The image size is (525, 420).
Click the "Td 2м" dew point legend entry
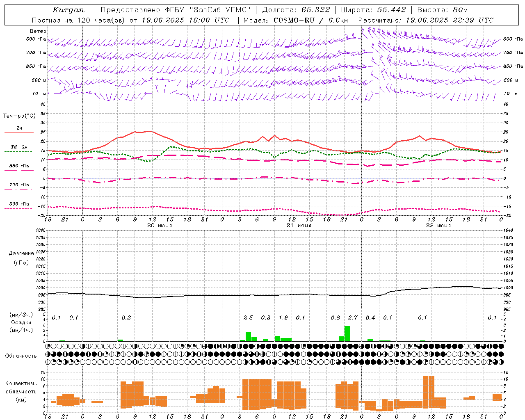[19, 147]
